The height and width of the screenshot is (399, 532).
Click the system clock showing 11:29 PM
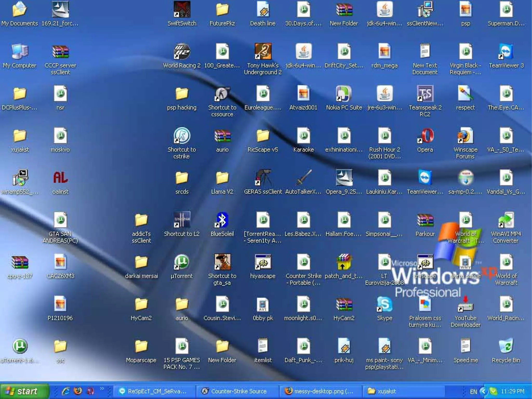click(x=512, y=391)
